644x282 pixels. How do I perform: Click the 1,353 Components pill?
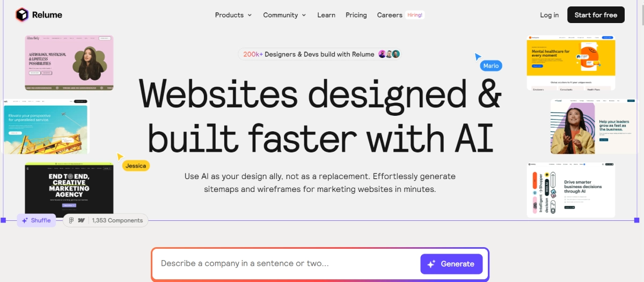117,220
